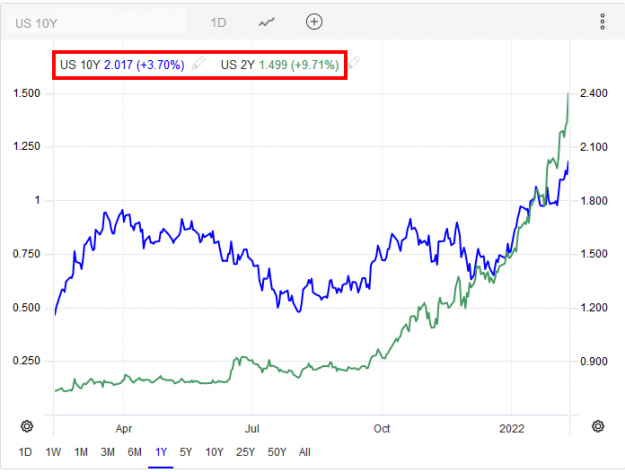Click the 1.499 (+9.71%) value
The height and width of the screenshot is (472, 625).
(x=299, y=65)
